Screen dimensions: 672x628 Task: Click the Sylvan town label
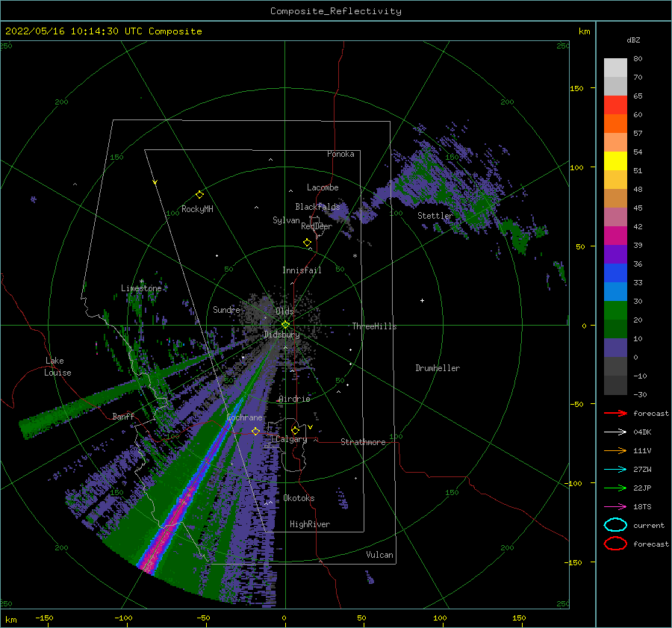286,220
